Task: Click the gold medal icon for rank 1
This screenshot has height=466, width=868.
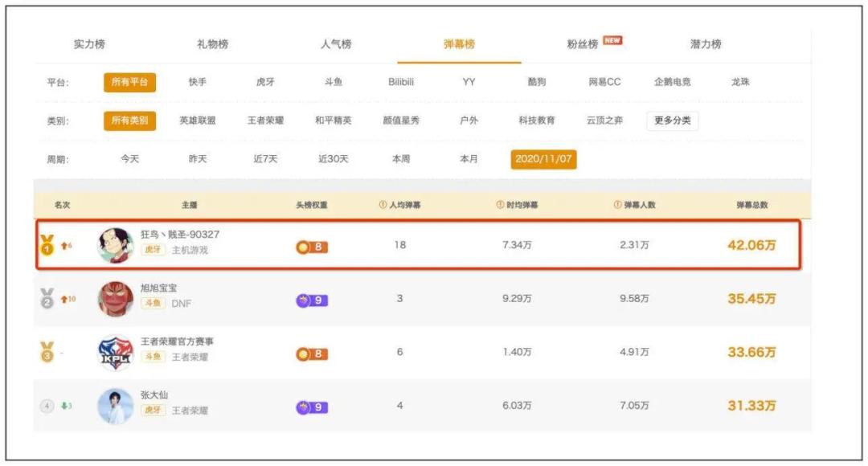Action: click(47, 245)
